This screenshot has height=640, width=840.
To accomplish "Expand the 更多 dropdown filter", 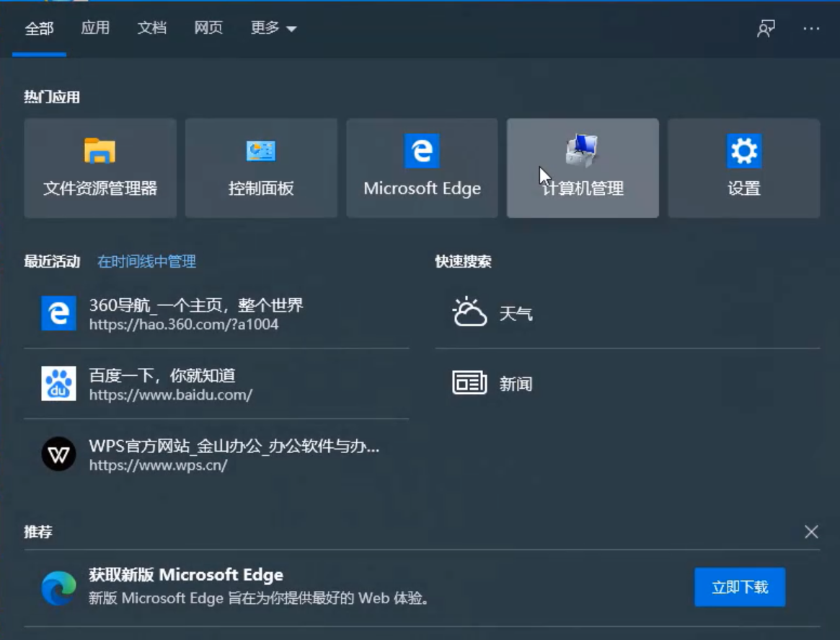I will coord(273,28).
